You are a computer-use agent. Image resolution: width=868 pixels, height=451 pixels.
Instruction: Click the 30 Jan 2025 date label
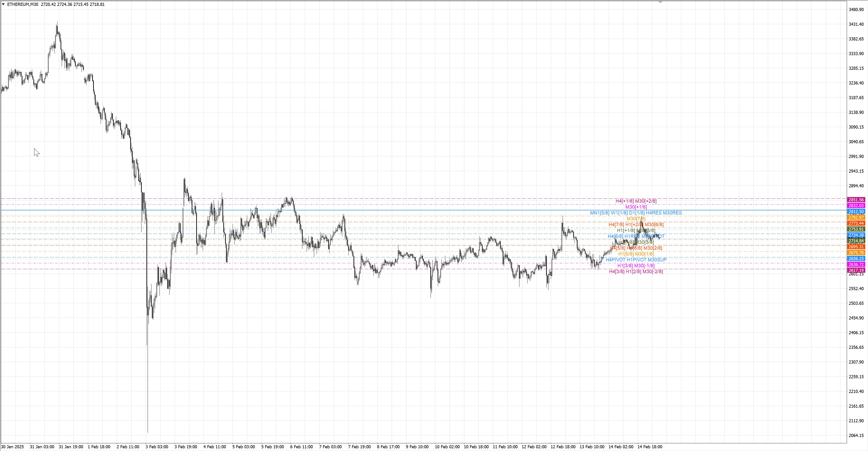tap(12, 447)
